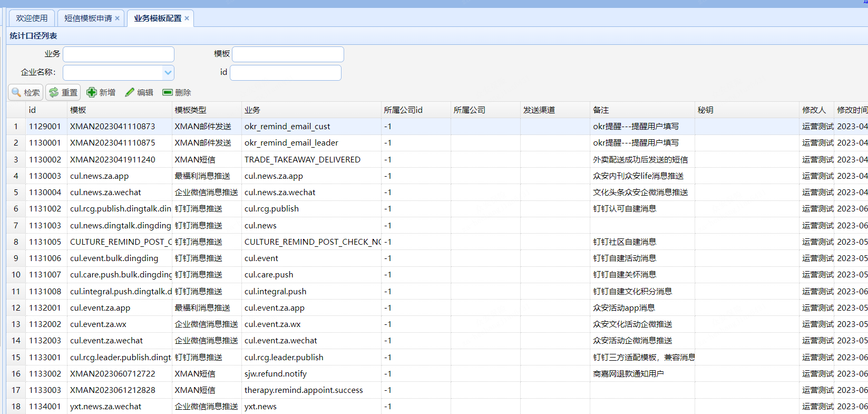The width and height of the screenshot is (868, 414).
Task: Focus the 模板 search input field
Action: (x=288, y=54)
